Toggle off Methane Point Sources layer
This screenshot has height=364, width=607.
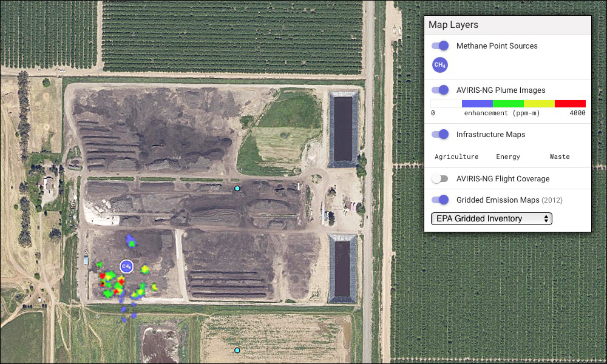tap(440, 45)
